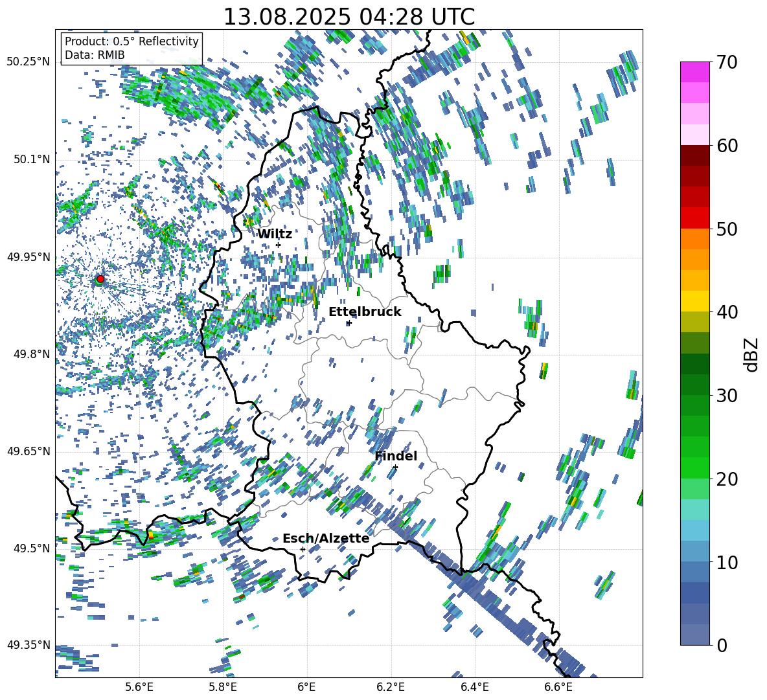Click the colorbar tick value 20

pyautogui.click(x=727, y=479)
